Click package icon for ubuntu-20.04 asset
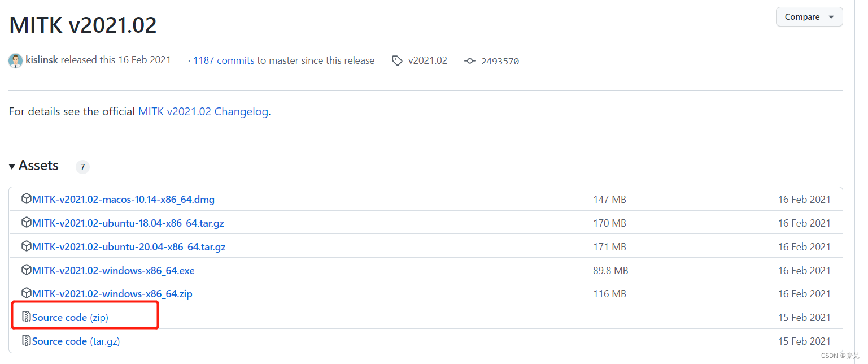This screenshot has height=364, width=868. click(26, 246)
